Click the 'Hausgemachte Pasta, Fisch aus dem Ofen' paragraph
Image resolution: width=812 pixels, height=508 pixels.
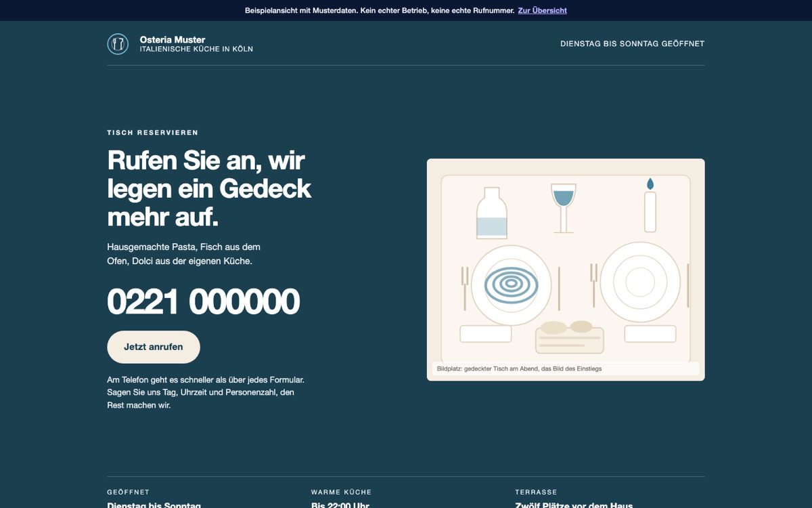pos(183,253)
